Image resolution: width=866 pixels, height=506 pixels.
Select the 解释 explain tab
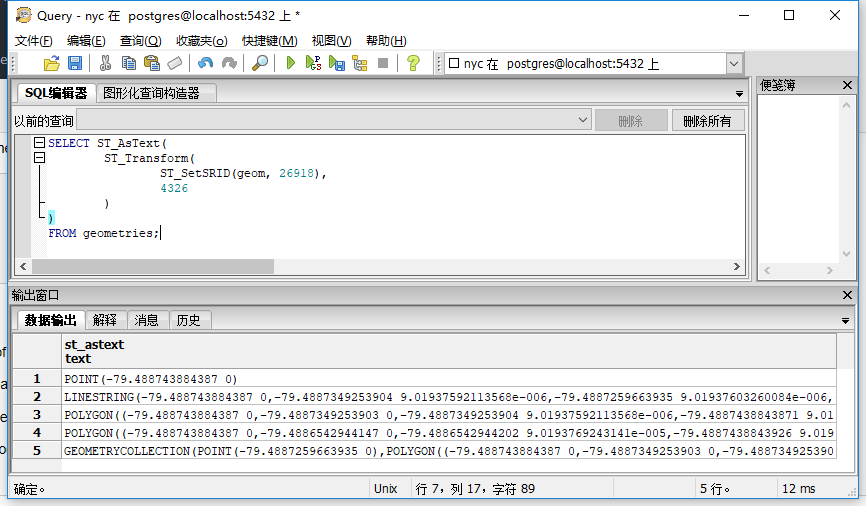(105, 320)
